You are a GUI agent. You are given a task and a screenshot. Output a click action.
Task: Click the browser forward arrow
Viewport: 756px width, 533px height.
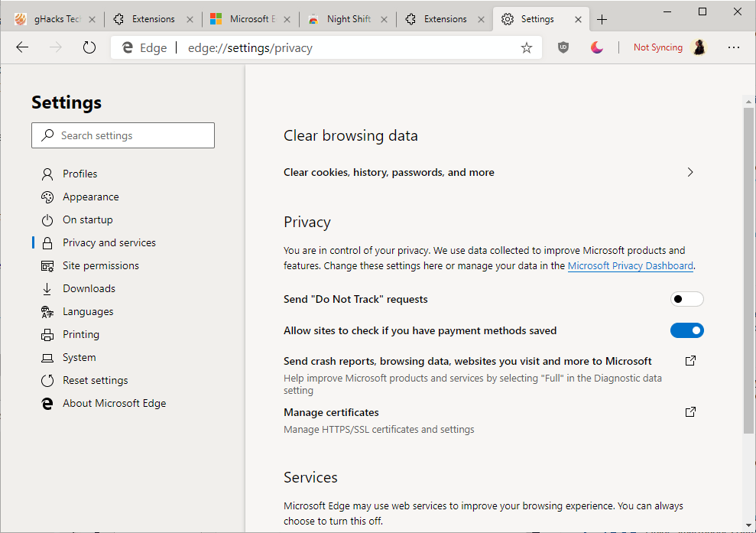click(56, 47)
